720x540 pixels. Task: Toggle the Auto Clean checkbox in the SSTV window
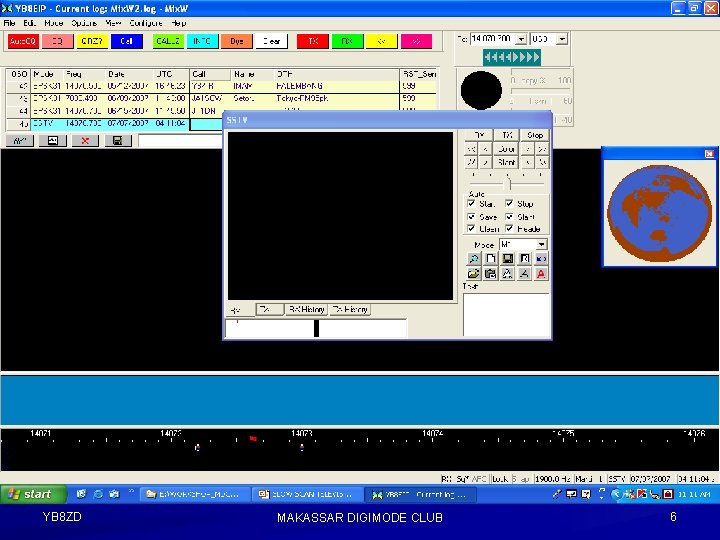(x=471, y=228)
